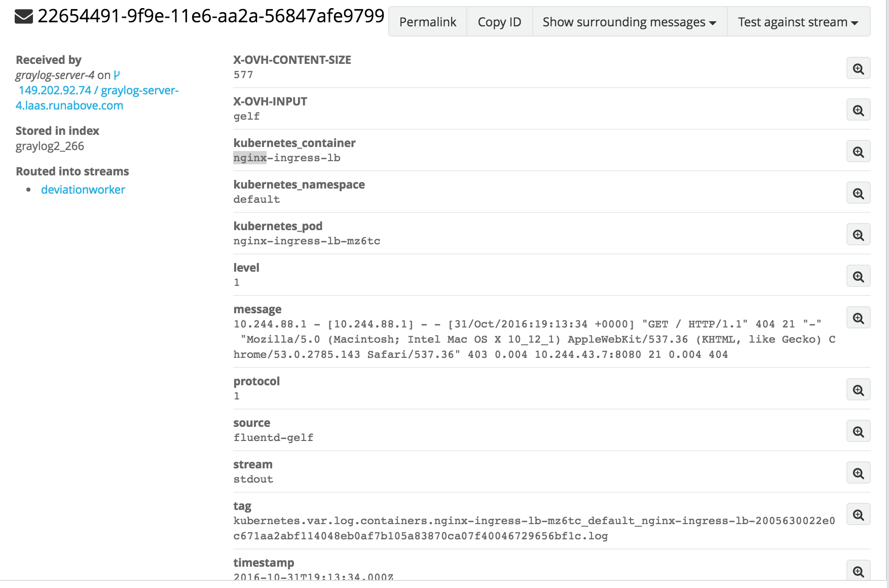Click the kubernetes_pod value nginx-ingress-lb-mz6tc
Viewport: 889px width, 588px height.
click(x=307, y=241)
